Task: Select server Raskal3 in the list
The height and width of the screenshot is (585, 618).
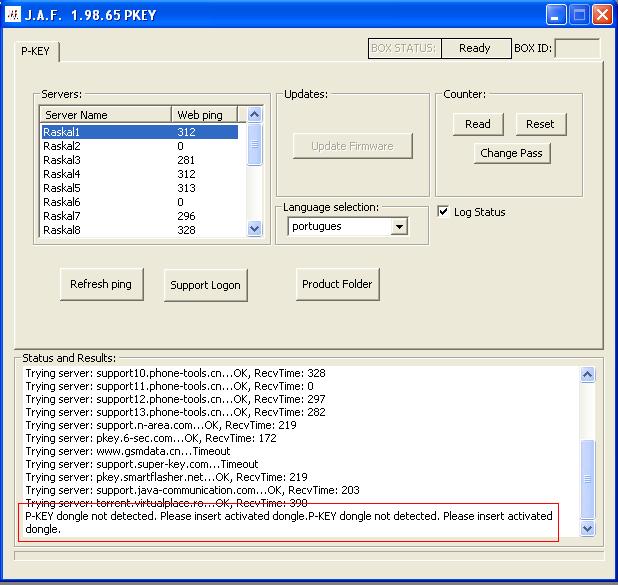Action: coord(140,160)
